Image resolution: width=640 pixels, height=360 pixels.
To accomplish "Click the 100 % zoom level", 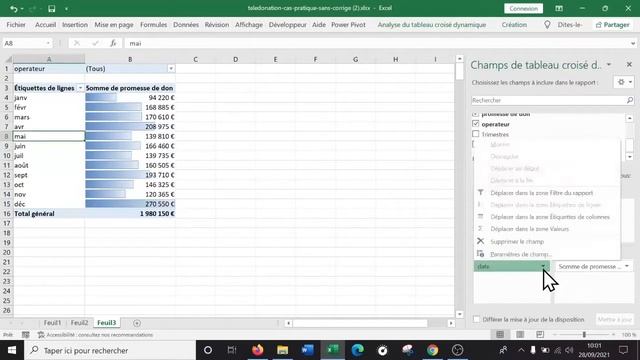I will (x=629, y=335).
